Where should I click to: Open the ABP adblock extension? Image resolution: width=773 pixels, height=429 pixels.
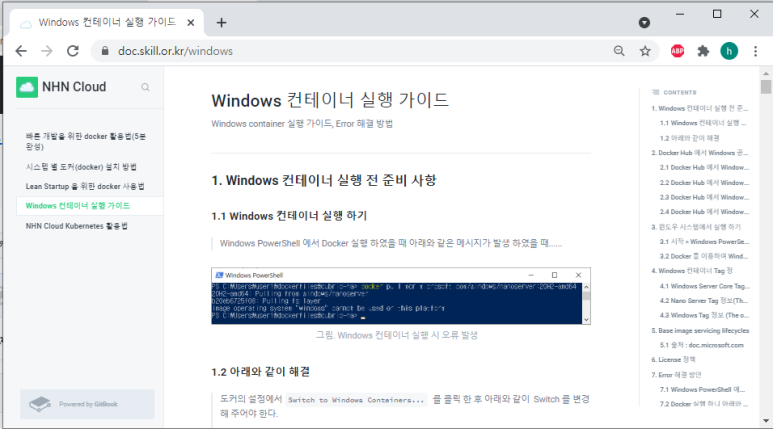click(677, 51)
